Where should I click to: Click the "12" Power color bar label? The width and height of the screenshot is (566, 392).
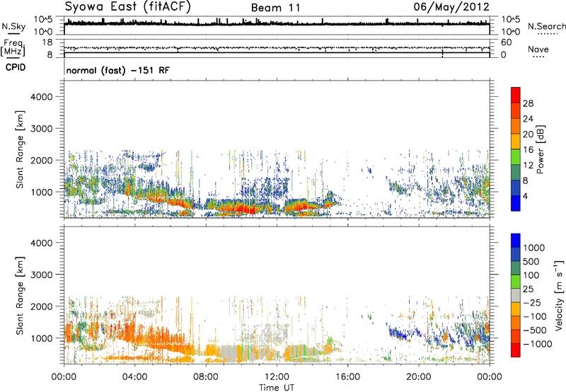528,166
